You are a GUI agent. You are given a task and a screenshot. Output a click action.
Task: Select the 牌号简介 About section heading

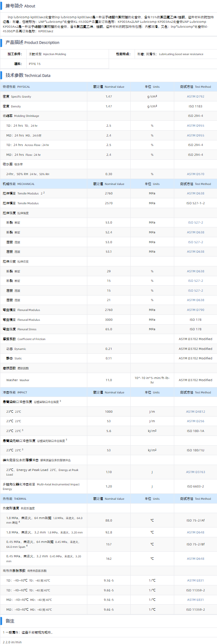click(20, 6)
